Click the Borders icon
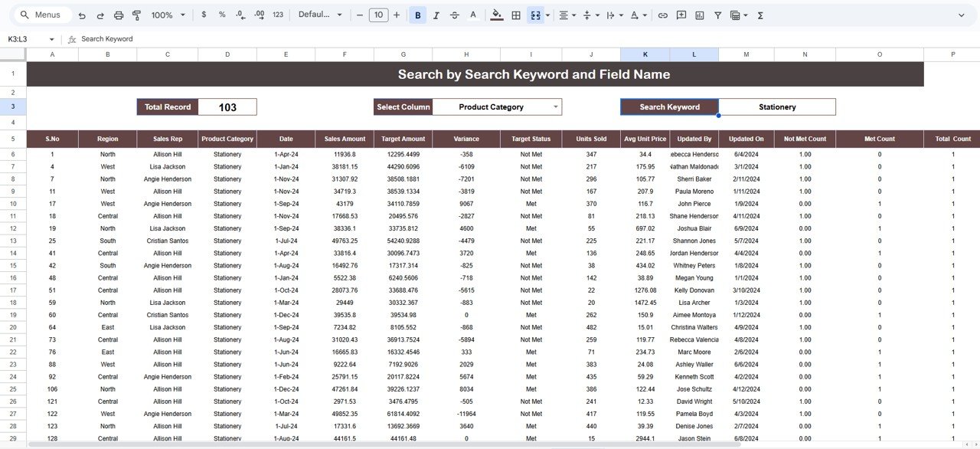 click(516, 15)
